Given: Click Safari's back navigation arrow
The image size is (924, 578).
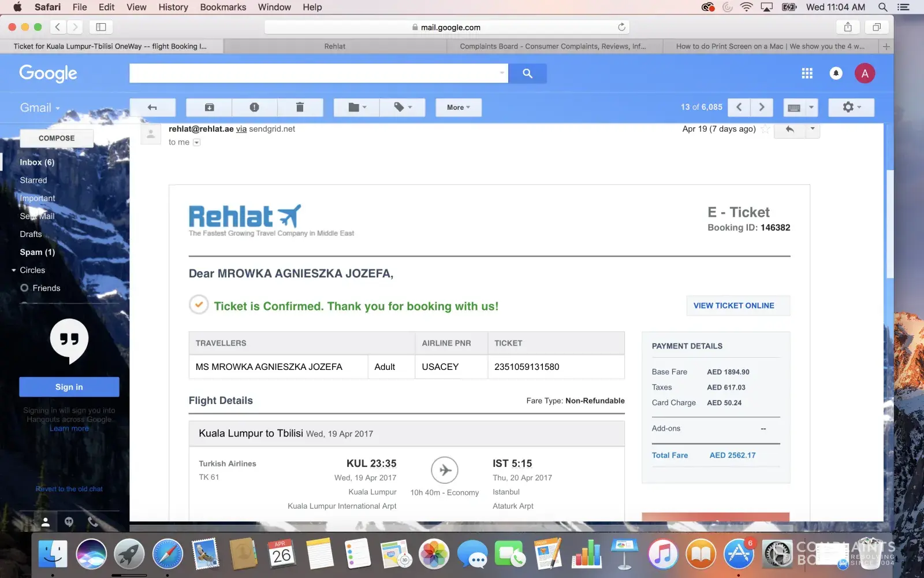Looking at the screenshot, I should click(57, 27).
